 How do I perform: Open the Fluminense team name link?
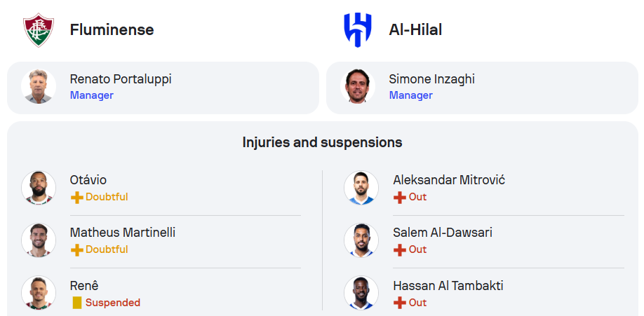(112, 30)
